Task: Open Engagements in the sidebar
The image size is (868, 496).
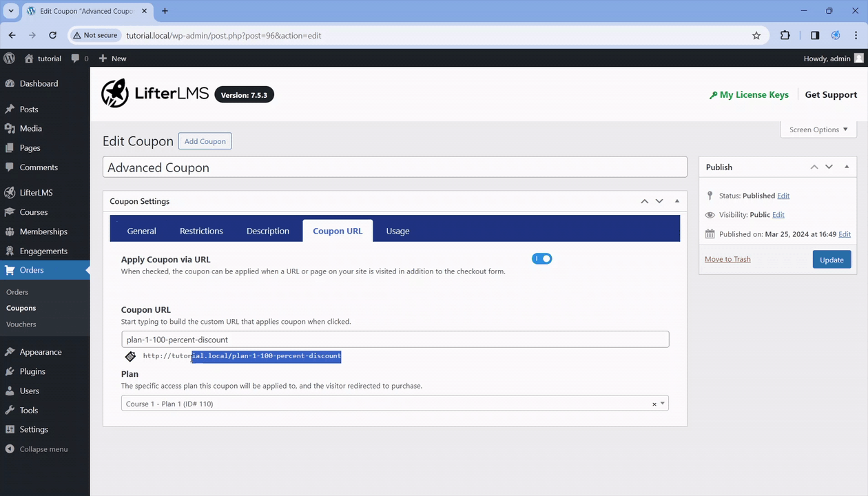Action: pyautogui.click(x=45, y=251)
